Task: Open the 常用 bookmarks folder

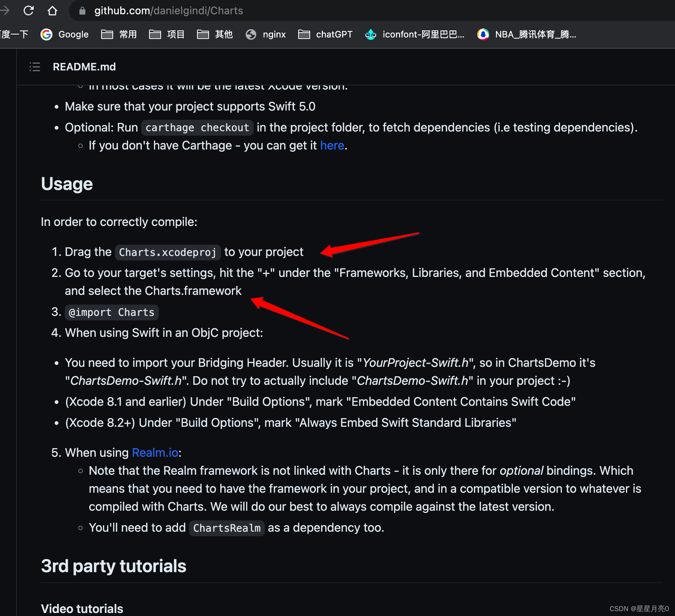Action: point(119,34)
